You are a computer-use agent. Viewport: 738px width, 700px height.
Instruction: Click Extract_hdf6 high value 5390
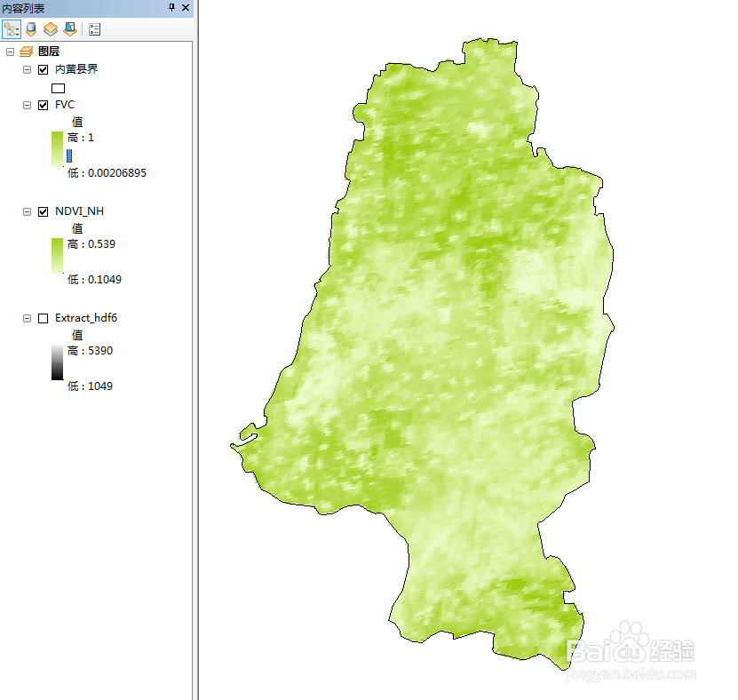100,351
